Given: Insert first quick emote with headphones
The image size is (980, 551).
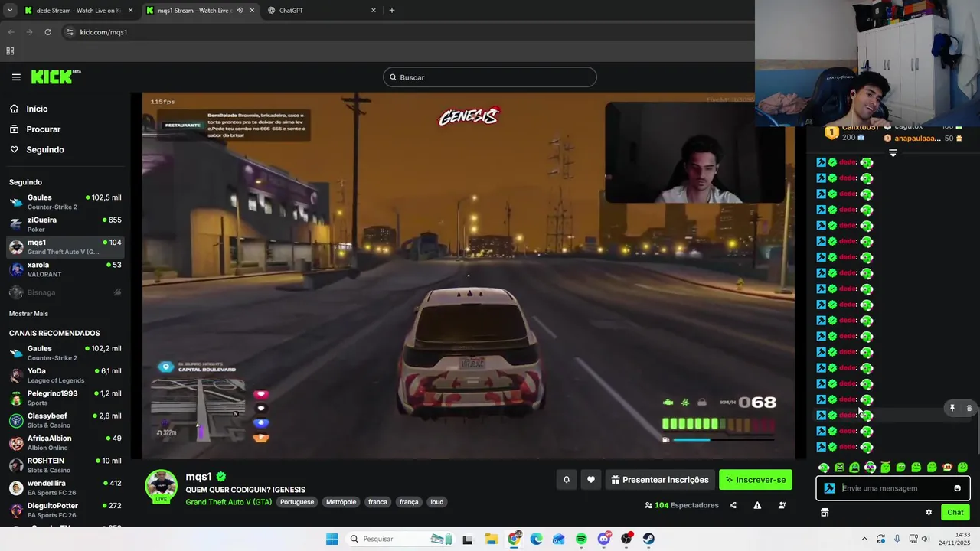Looking at the screenshot, I should pos(824,468).
